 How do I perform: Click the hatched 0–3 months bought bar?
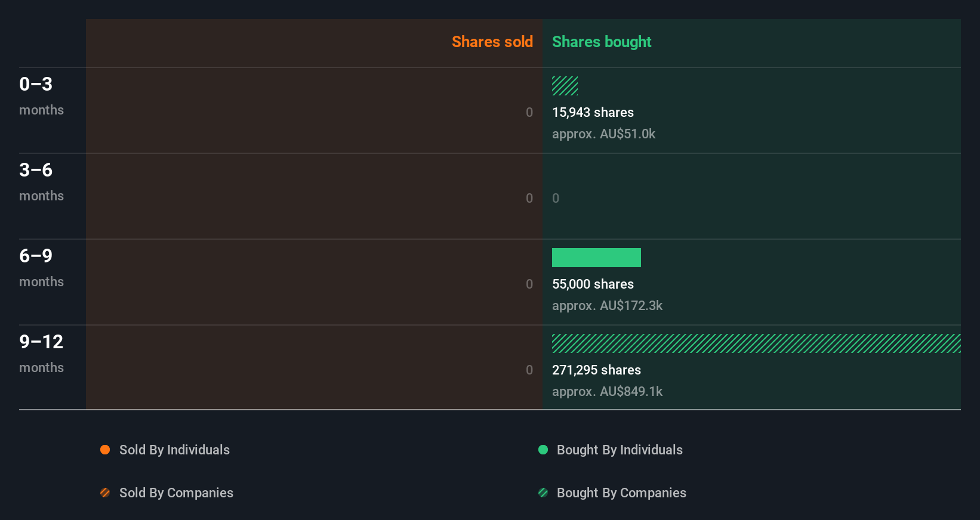(x=565, y=86)
